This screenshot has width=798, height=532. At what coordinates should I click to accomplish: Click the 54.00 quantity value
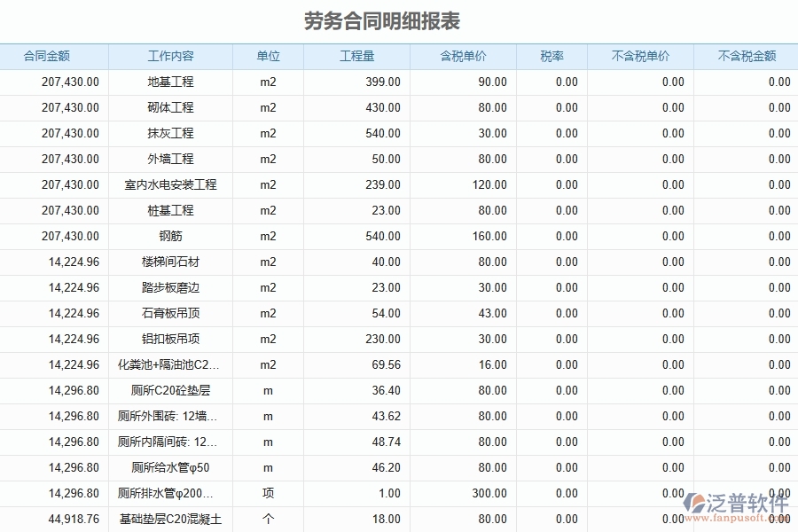(387, 313)
